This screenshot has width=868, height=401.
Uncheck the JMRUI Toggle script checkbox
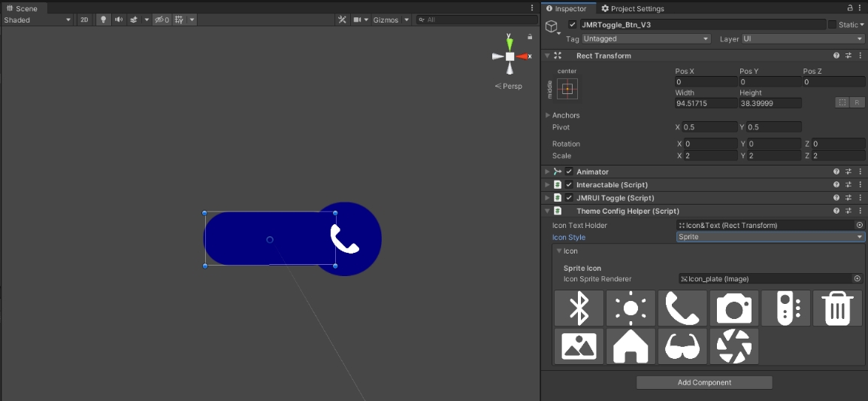pyautogui.click(x=569, y=198)
